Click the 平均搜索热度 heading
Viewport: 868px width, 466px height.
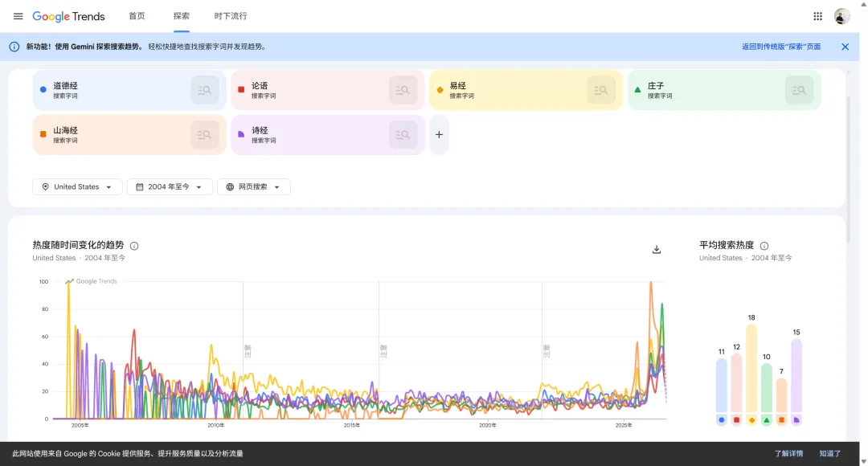tap(727, 245)
